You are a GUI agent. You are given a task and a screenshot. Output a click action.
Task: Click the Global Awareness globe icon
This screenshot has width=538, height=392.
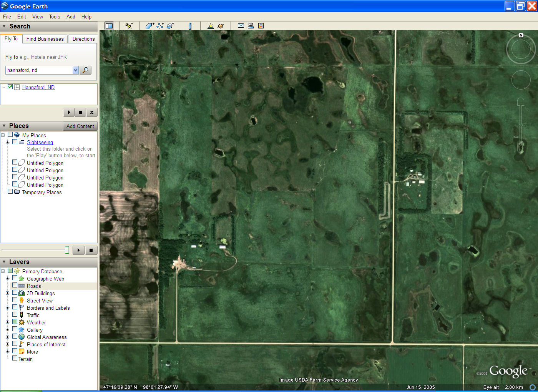coord(22,337)
